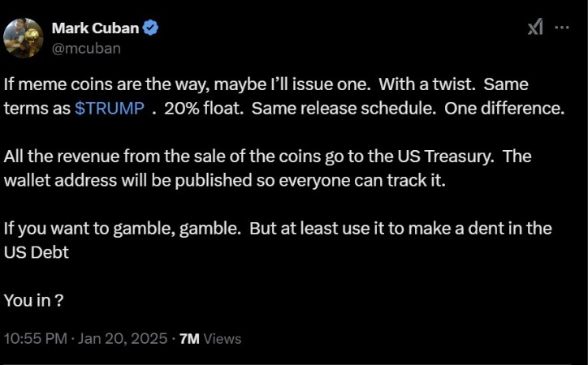This screenshot has height=365, width=588.
Task: Open the three-dot More options menu
Action: [561, 28]
